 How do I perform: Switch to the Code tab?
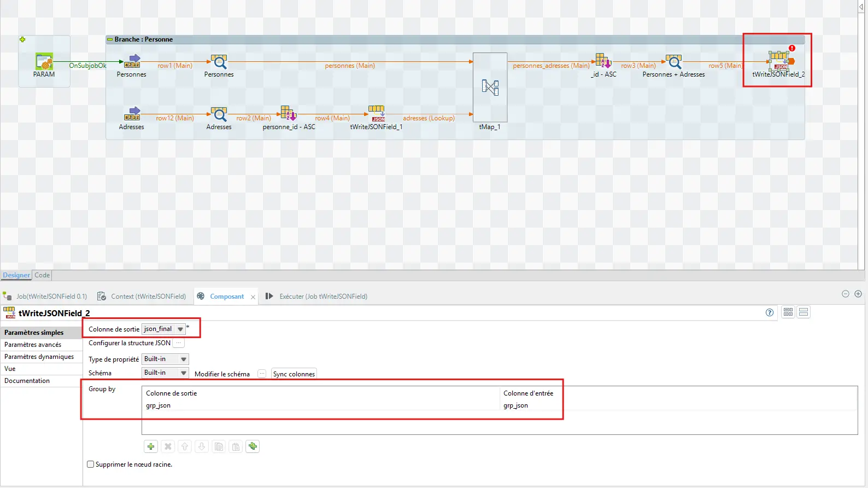42,275
